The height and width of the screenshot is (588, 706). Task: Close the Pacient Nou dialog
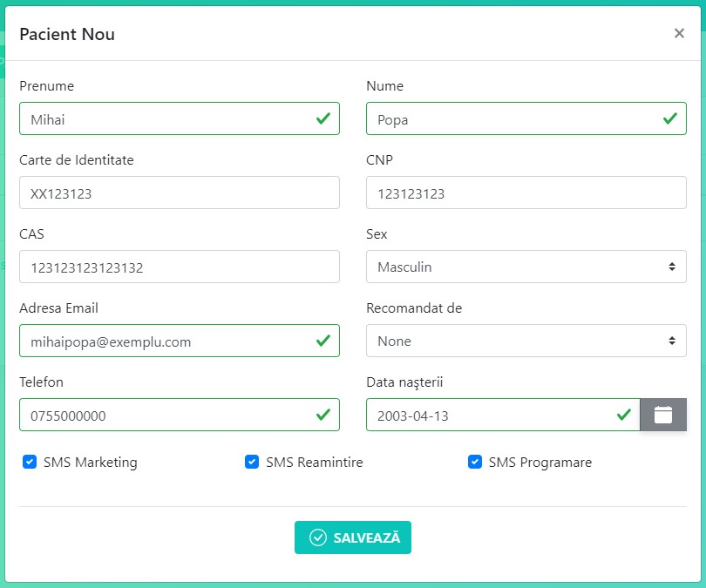tap(679, 33)
